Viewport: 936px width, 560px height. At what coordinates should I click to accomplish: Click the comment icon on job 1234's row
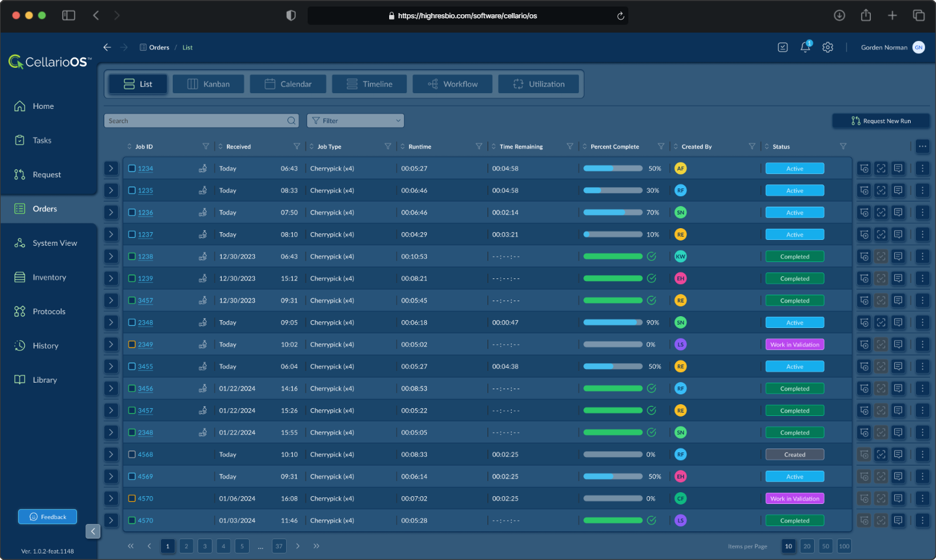point(898,168)
